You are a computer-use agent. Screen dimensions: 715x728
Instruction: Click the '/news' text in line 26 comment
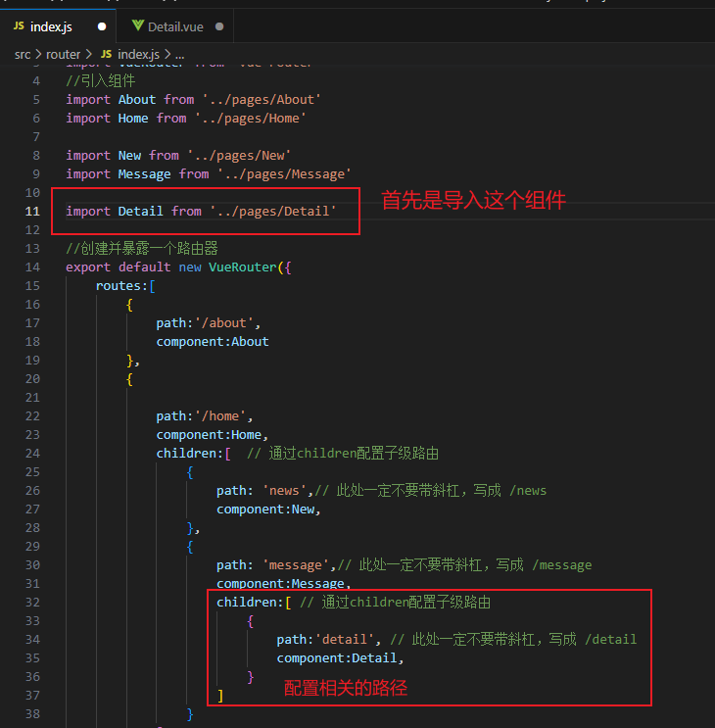[x=528, y=490]
